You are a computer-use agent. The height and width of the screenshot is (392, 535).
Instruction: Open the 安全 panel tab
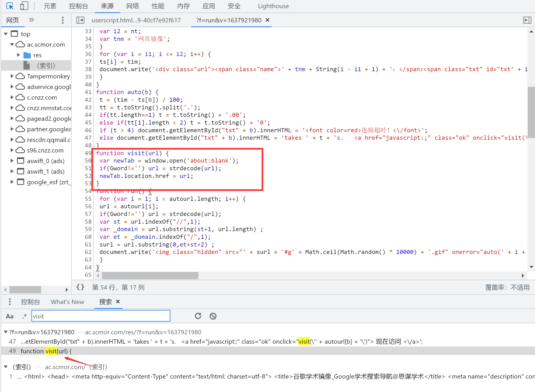click(x=234, y=6)
